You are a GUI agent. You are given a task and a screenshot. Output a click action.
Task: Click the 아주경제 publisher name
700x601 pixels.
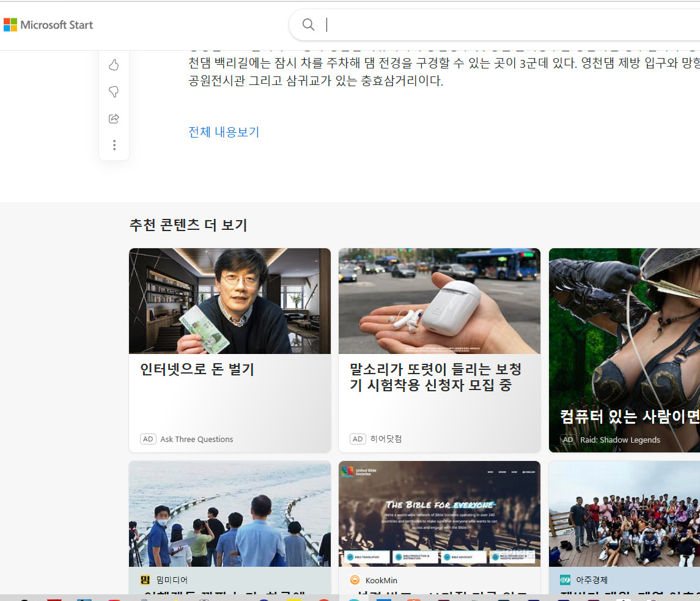[x=592, y=580]
